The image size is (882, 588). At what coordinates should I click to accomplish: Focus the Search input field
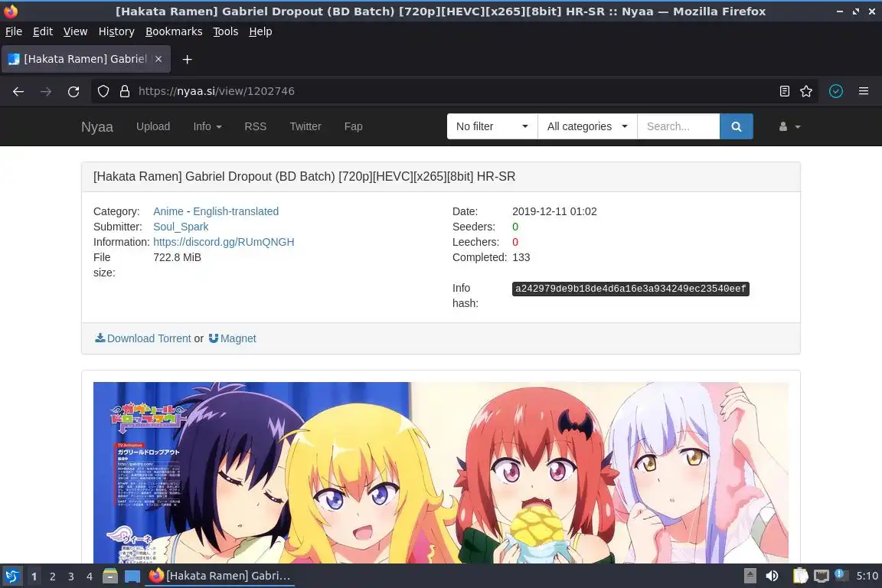pyautogui.click(x=678, y=126)
